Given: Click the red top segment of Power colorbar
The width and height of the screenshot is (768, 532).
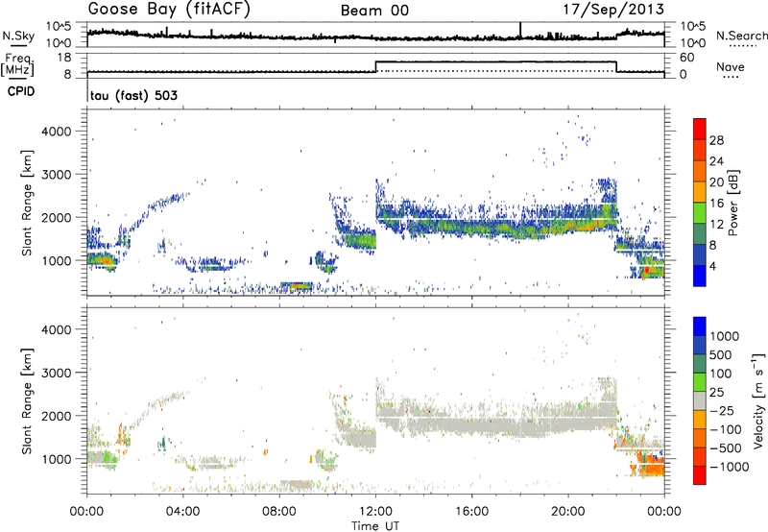Looking at the screenshot, I should click(x=700, y=129).
